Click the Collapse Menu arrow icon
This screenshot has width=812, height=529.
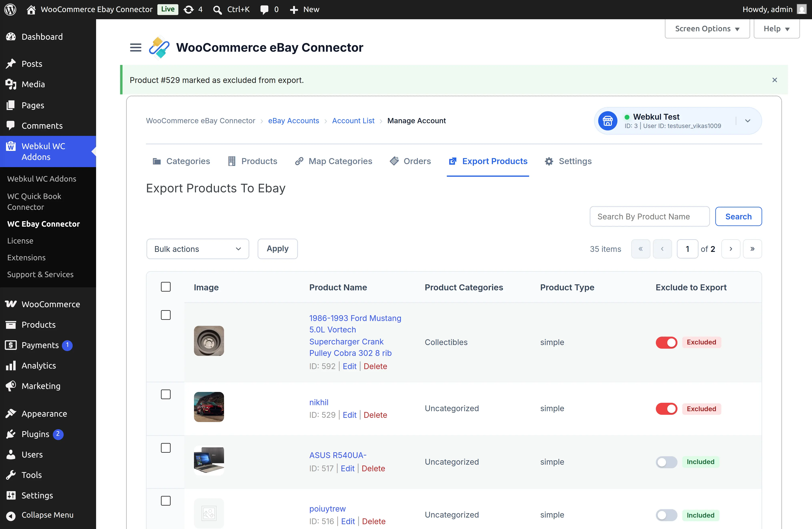[x=11, y=516]
